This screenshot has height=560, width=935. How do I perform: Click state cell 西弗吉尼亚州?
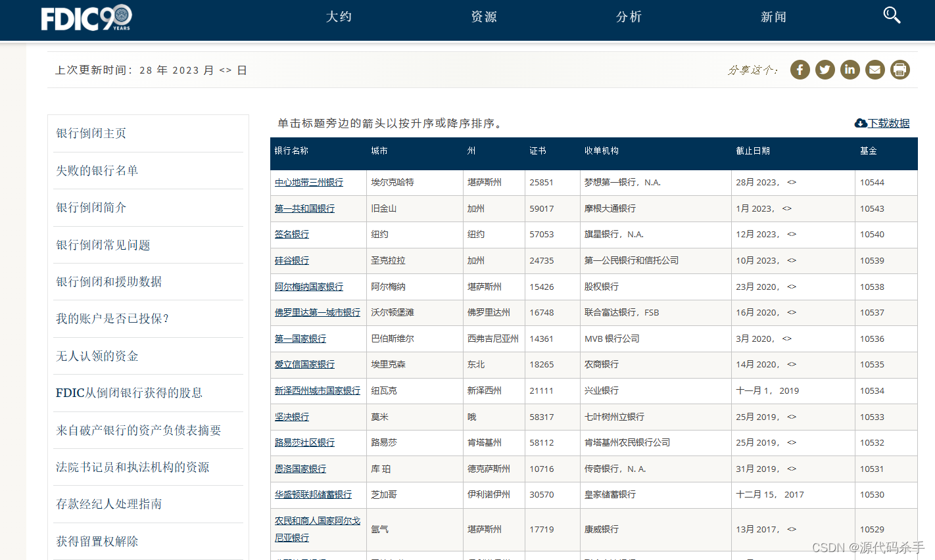point(493,338)
